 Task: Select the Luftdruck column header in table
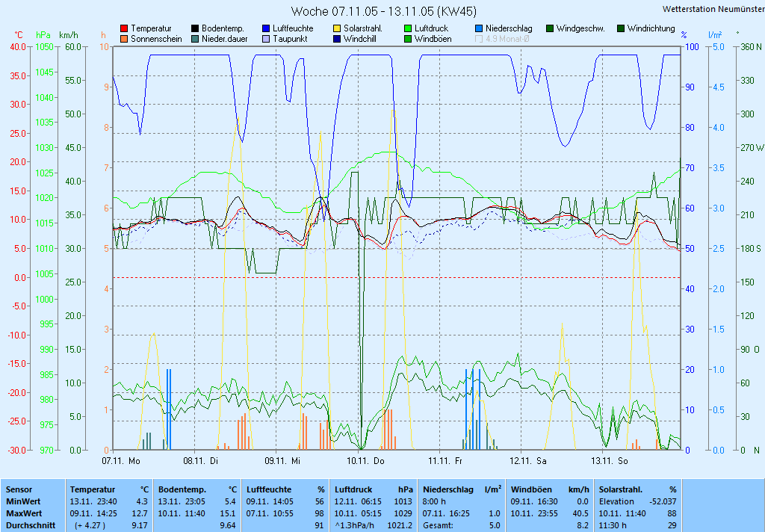(353, 489)
